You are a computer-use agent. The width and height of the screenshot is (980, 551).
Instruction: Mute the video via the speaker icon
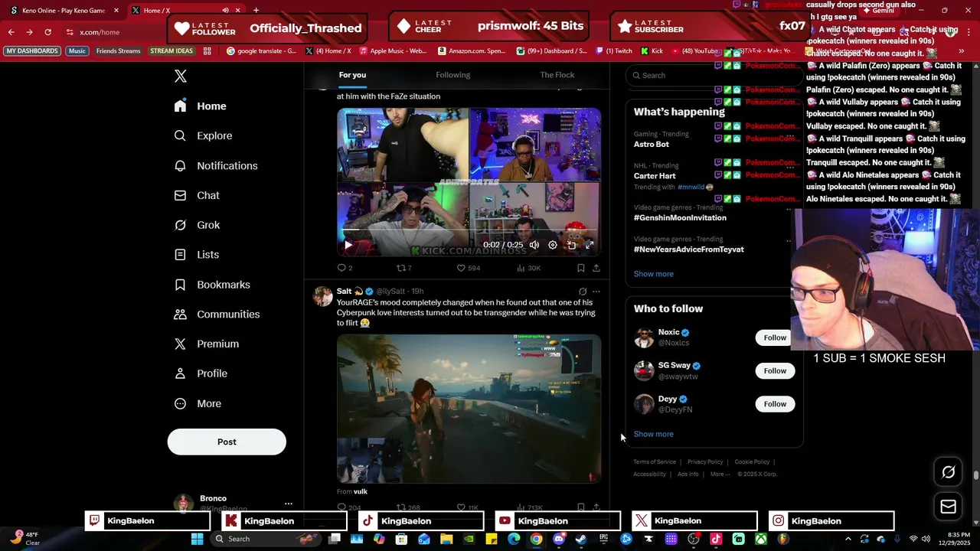pyautogui.click(x=534, y=245)
